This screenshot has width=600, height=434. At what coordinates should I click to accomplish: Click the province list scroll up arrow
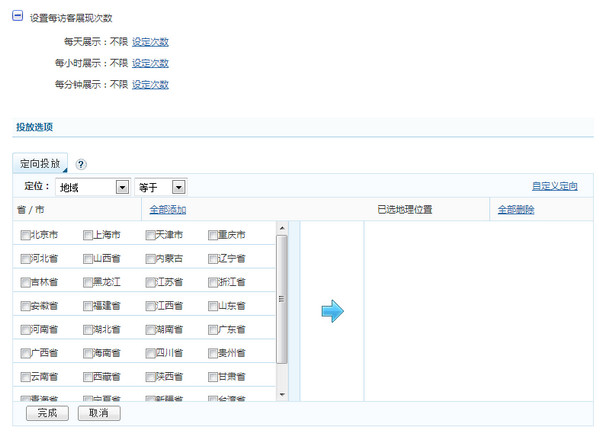pyautogui.click(x=282, y=228)
